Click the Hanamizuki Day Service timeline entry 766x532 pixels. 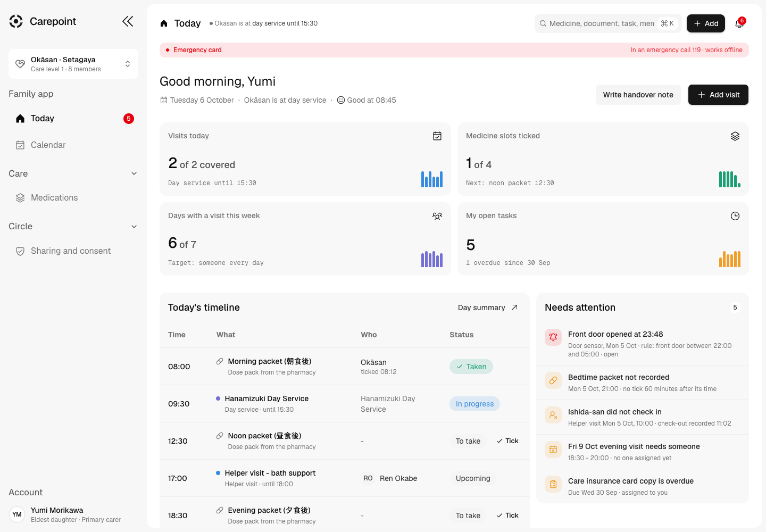267,398
